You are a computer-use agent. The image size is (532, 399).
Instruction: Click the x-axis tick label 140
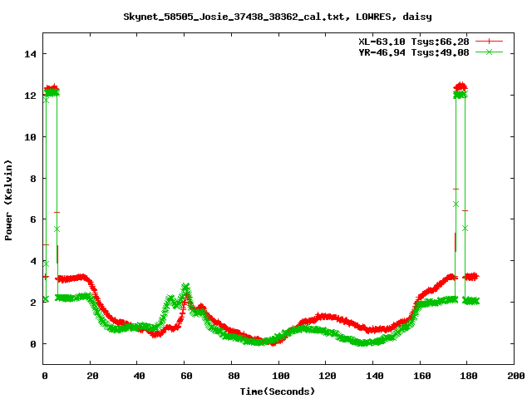pyautogui.click(x=375, y=376)
